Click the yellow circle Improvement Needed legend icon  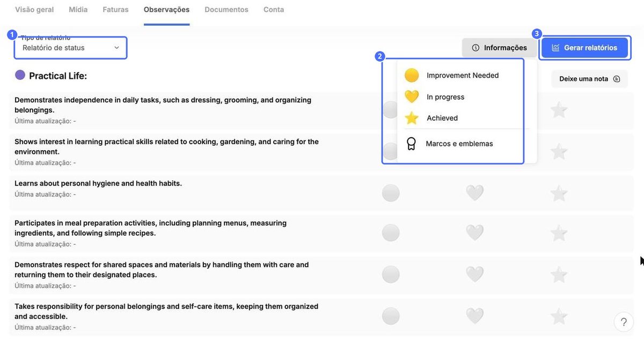pyautogui.click(x=412, y=75)
